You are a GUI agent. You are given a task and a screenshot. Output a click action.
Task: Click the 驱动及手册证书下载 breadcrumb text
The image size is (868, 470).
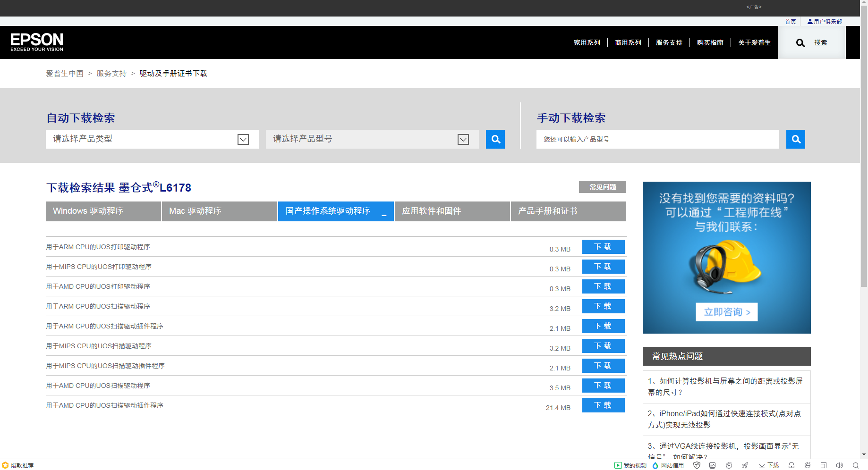click(173, 74)
